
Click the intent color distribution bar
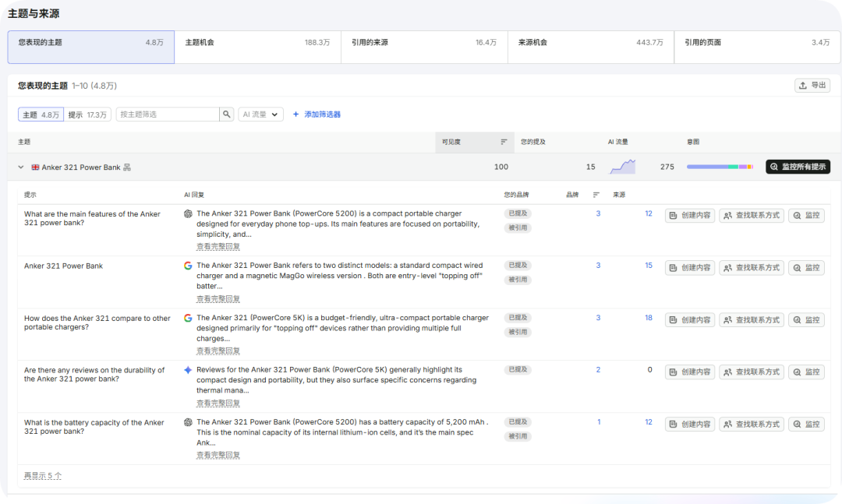(720, 167)
